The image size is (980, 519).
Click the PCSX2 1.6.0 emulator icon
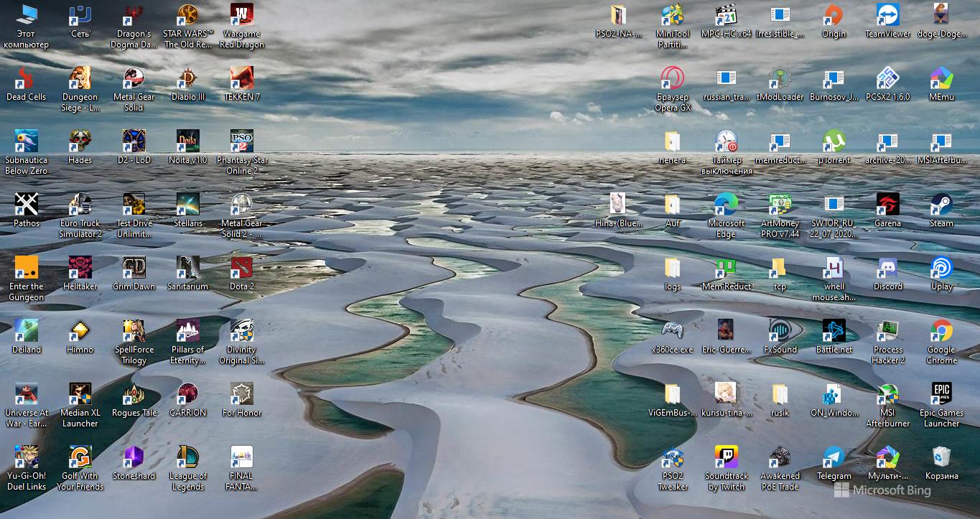[x=888, y=84]
